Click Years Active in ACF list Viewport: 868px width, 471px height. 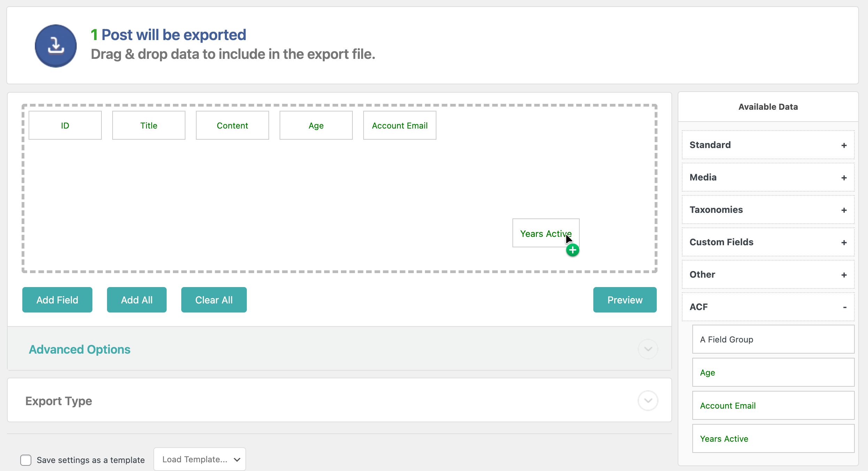[x=773, y=439]
